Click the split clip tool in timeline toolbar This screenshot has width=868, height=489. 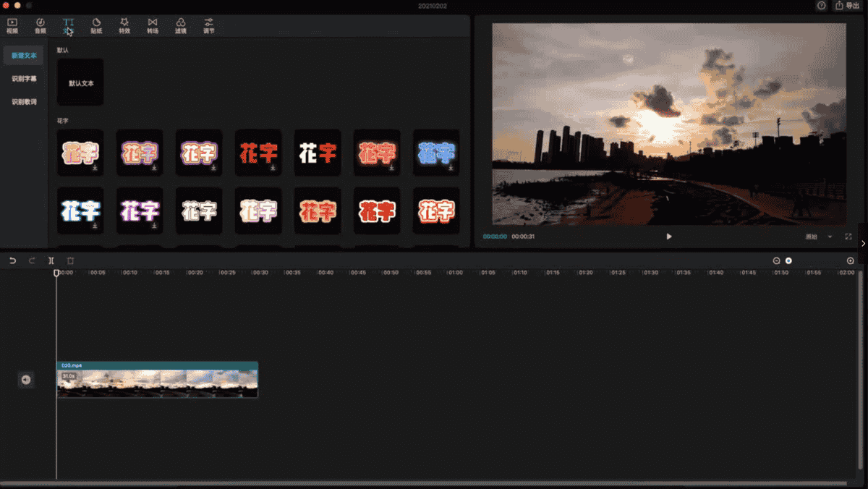pos(51,260)
